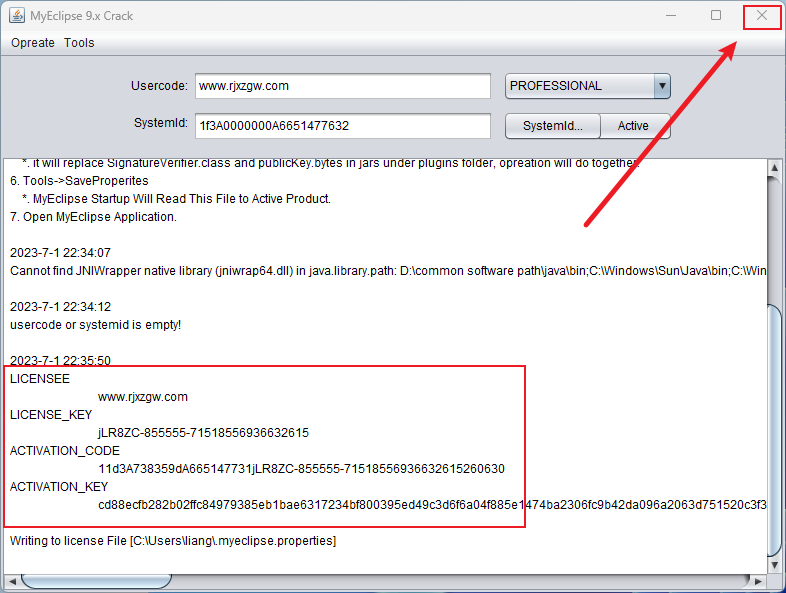Click the activation code value starting 11d3A738359
The height and width of the screenshot is (593, 786).
point(301,469)
